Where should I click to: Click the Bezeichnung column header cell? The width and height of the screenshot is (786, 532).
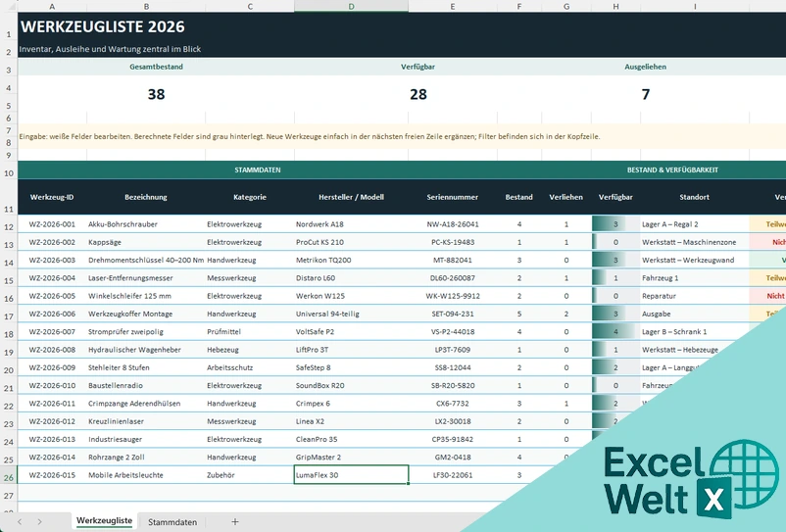tap(146, 197)
